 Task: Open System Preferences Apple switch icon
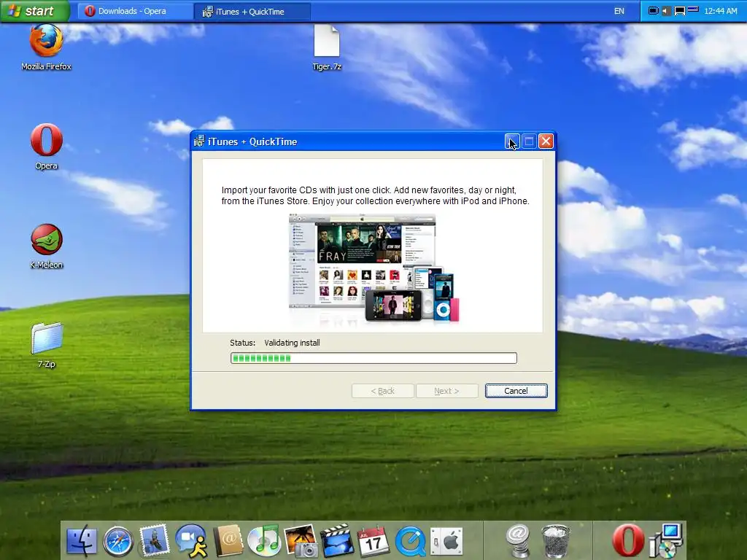(x=446, y=541)
